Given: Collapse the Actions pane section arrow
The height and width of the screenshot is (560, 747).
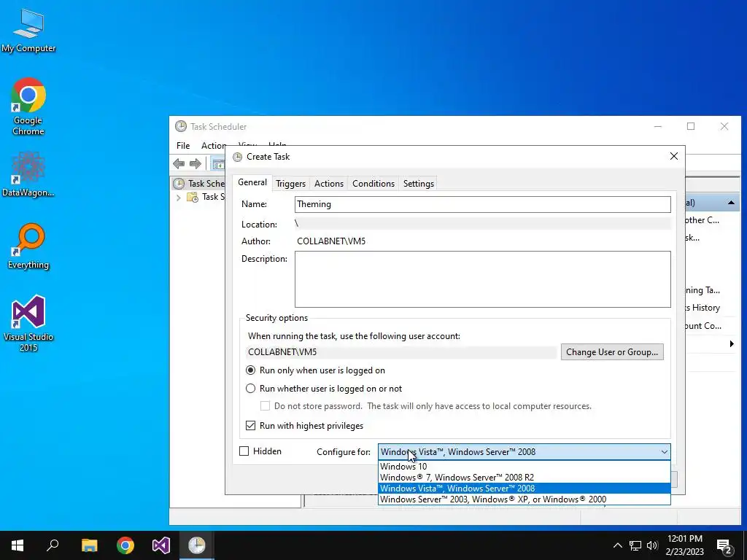Looking at the screenshot, I should [731, 203].
